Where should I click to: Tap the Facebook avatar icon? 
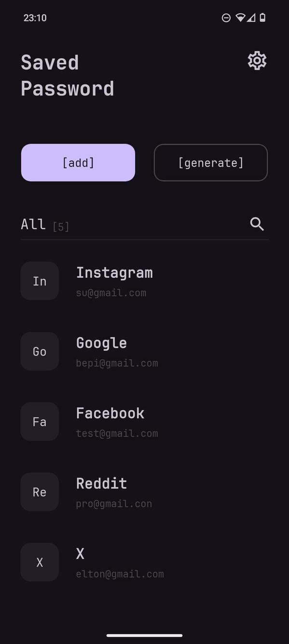point(39,421)
